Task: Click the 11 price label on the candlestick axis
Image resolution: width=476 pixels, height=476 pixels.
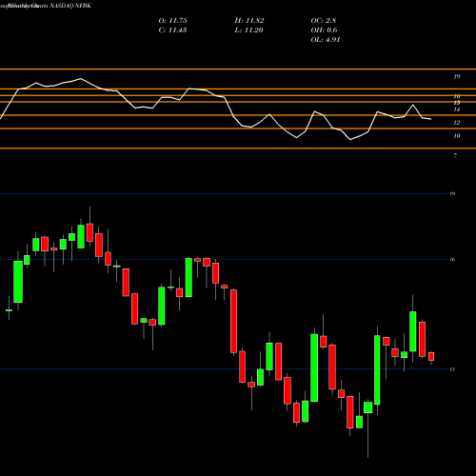Action: coord(452,369)
